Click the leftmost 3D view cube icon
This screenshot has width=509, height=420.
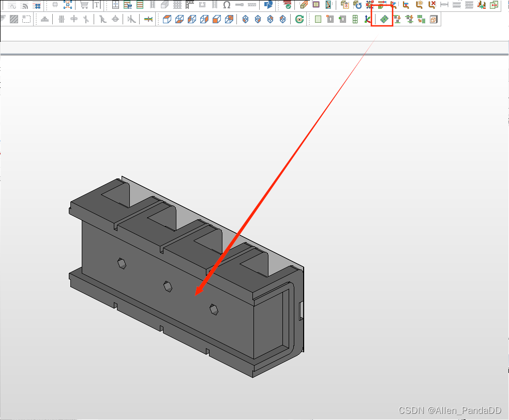pos(167,20)
